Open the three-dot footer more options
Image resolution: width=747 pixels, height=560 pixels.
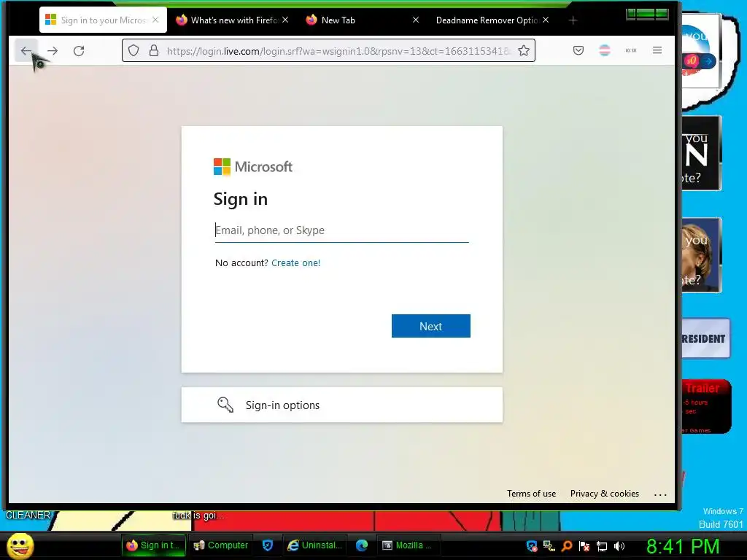660,495
